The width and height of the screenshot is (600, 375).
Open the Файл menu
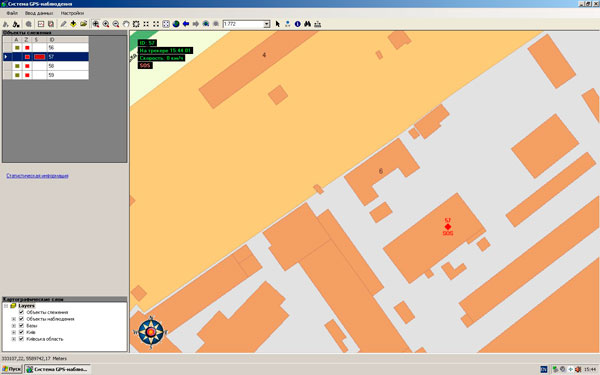coord(12,13)
